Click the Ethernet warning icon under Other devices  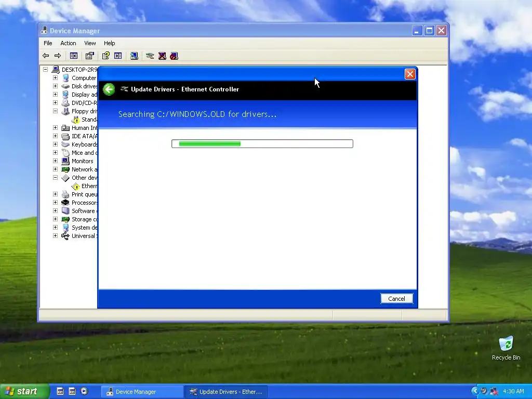click(x=76, y=187)
